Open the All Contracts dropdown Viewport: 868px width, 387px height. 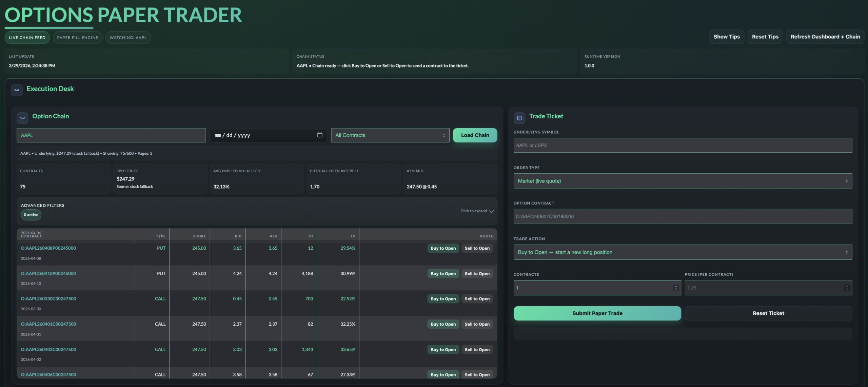(390, 135)
